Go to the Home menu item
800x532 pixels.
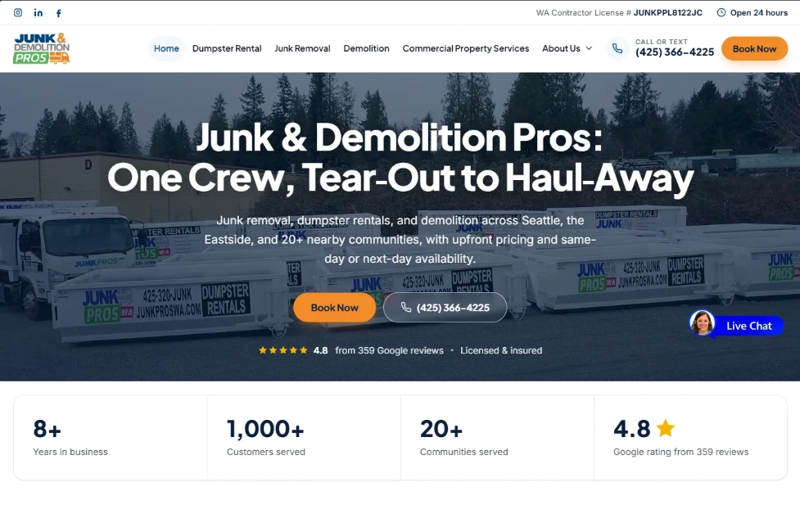click(x=166, y=48)
